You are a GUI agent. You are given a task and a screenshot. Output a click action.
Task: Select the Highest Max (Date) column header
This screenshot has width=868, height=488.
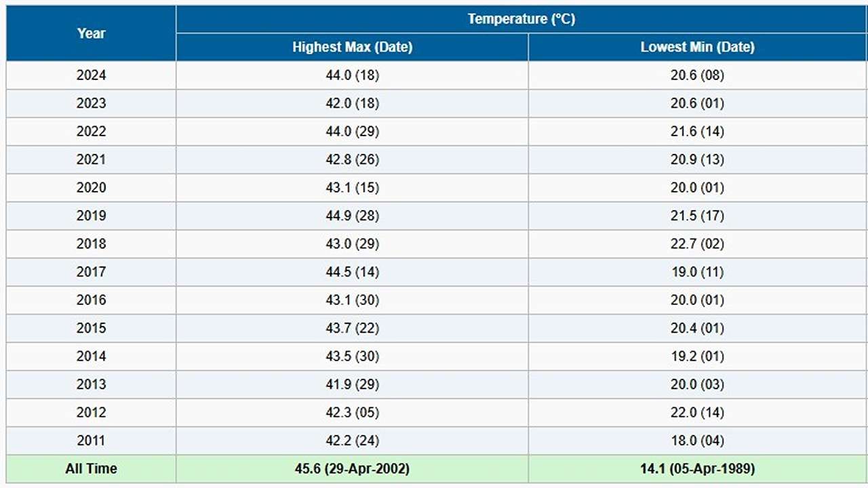point(352,47)
